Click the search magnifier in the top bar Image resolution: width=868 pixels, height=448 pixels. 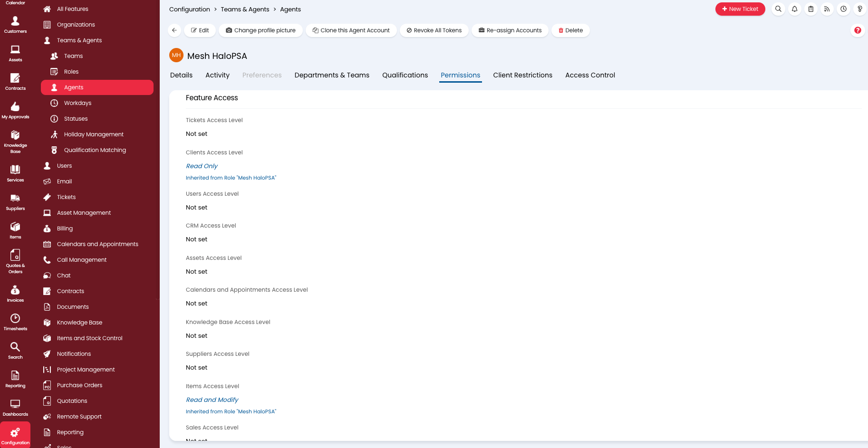pyautogui.click(x=778, y=9)
